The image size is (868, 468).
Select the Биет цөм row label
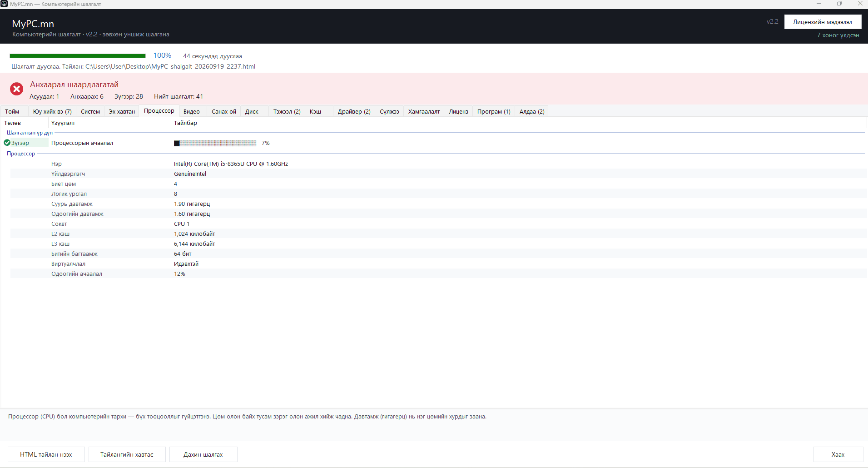tap(64, 184)
